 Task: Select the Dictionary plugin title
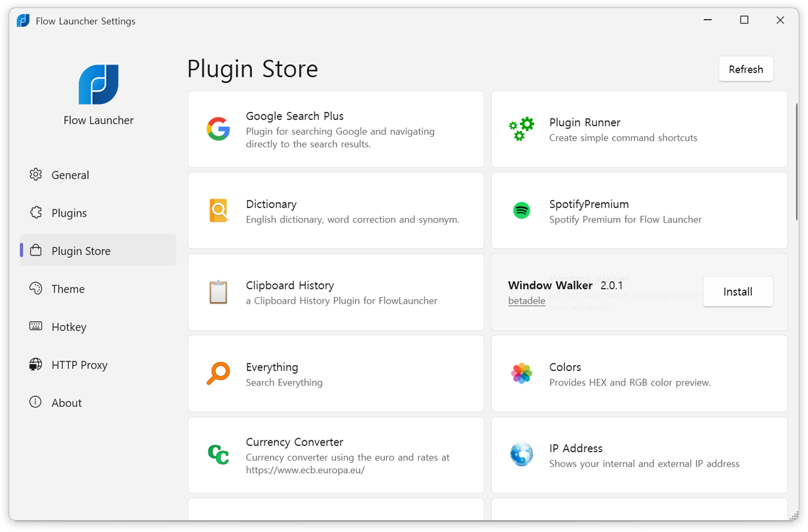point(271,204)
